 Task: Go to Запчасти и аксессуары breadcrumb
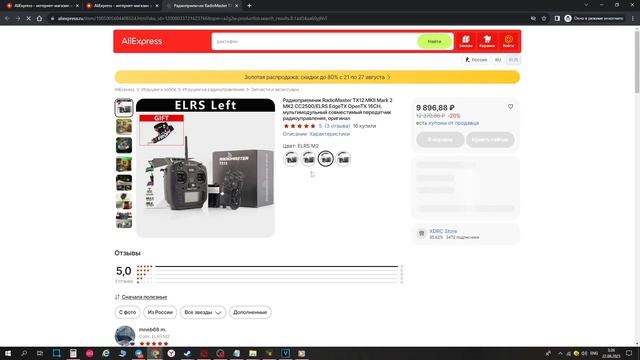(x=275, y=89)
